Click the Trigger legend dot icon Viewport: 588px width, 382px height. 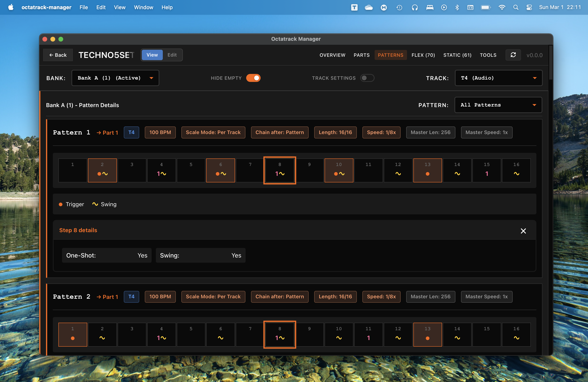click(61, 204)
